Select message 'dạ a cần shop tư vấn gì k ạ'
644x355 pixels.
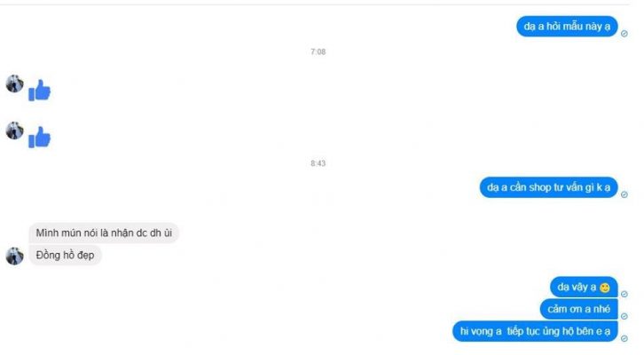tap(549, 187)
